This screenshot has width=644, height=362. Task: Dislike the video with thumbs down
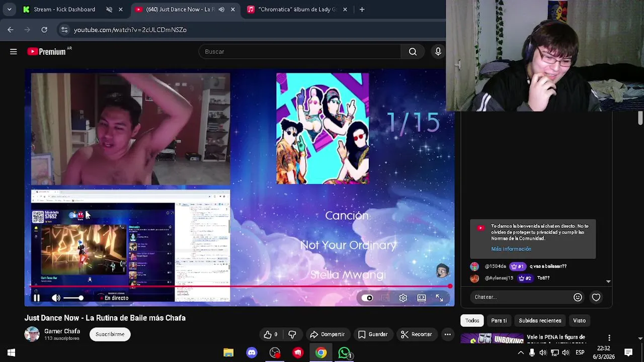click(292, 334)
